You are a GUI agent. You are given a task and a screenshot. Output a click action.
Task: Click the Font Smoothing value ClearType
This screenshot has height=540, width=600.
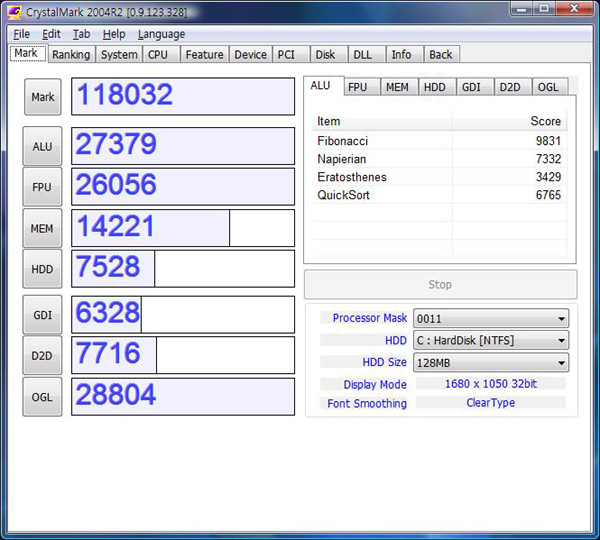pos(491,403)
